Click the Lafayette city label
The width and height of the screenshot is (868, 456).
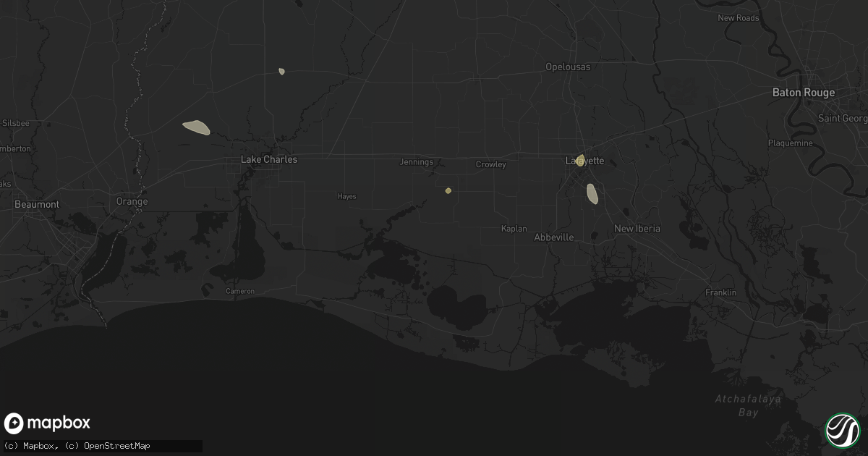click(584, 161)
